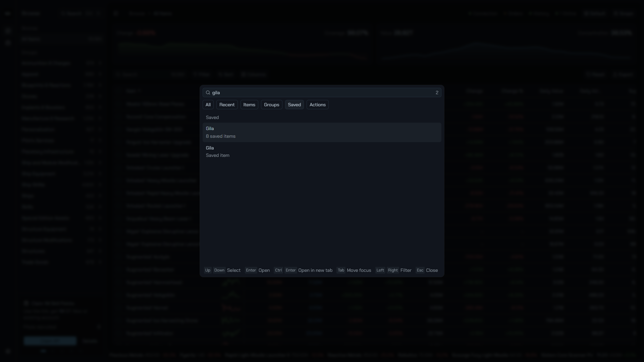Switch to the Recent filter tab
The image size is (644, 362).
click(x=227, y=105)
